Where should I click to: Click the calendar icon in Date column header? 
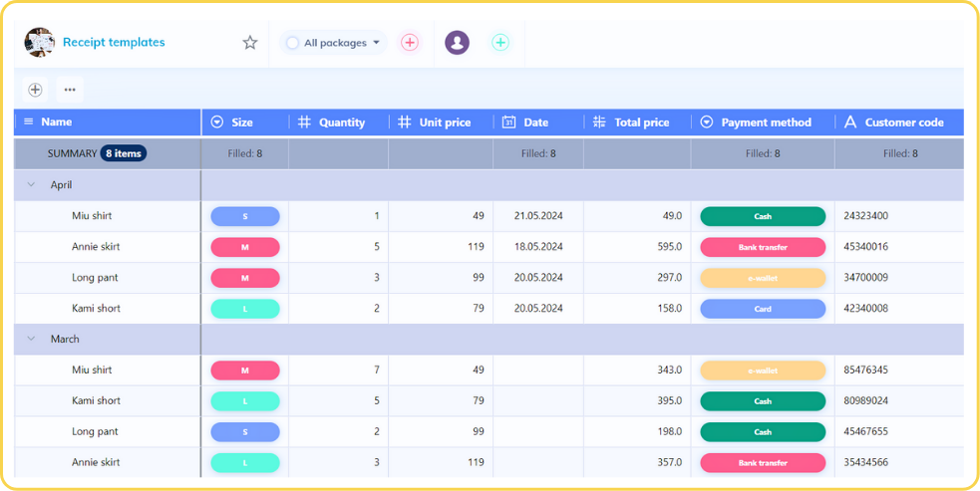click(x=508, y=123)
